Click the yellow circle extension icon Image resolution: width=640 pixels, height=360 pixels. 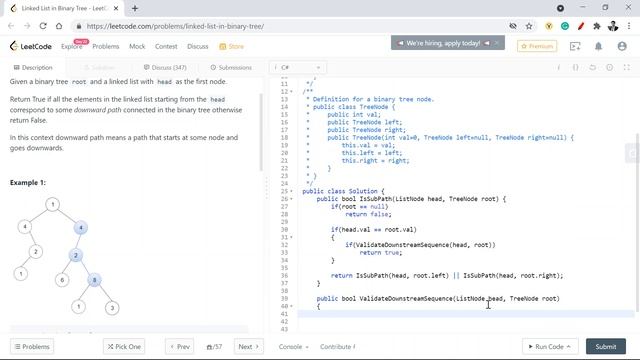click(x=549, y=26)
